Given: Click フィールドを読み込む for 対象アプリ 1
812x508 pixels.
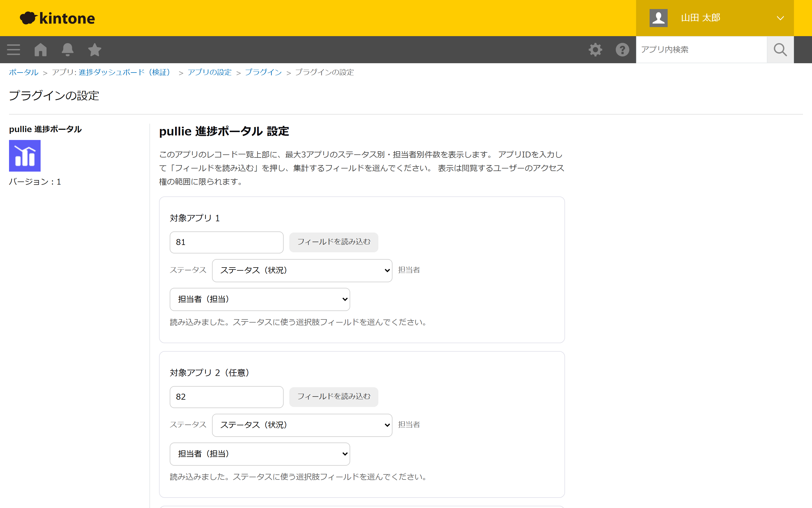Looking at the screenshot, I should tap(334, 242).
